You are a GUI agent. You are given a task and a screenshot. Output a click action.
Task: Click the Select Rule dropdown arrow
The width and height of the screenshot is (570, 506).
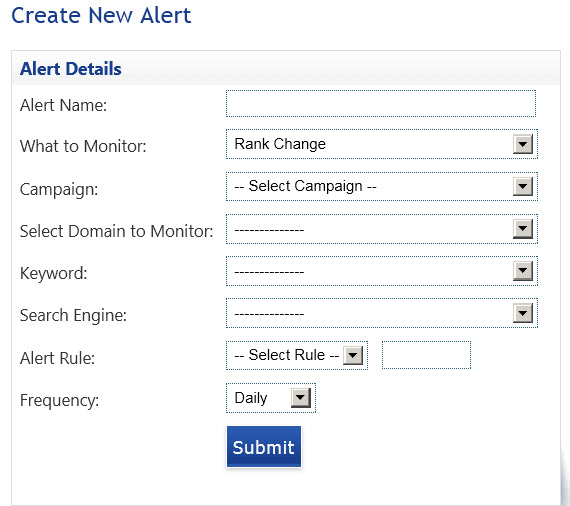point(353,355)
